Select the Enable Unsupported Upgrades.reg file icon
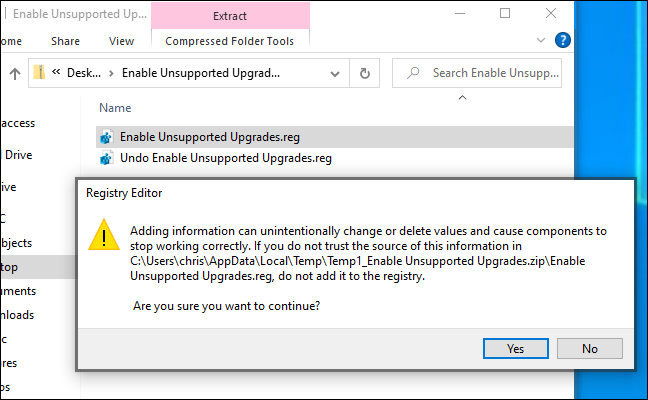648x400 pixels. coord(106,136)
